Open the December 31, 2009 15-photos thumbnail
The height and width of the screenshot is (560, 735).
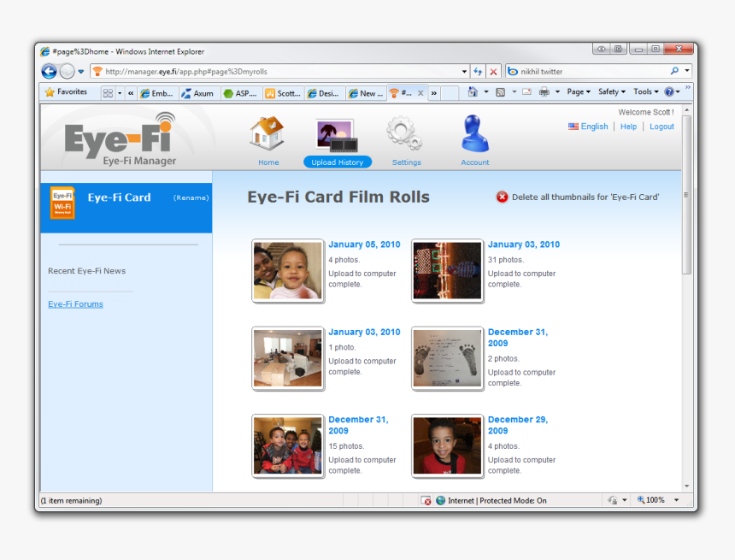click(288, 446)
